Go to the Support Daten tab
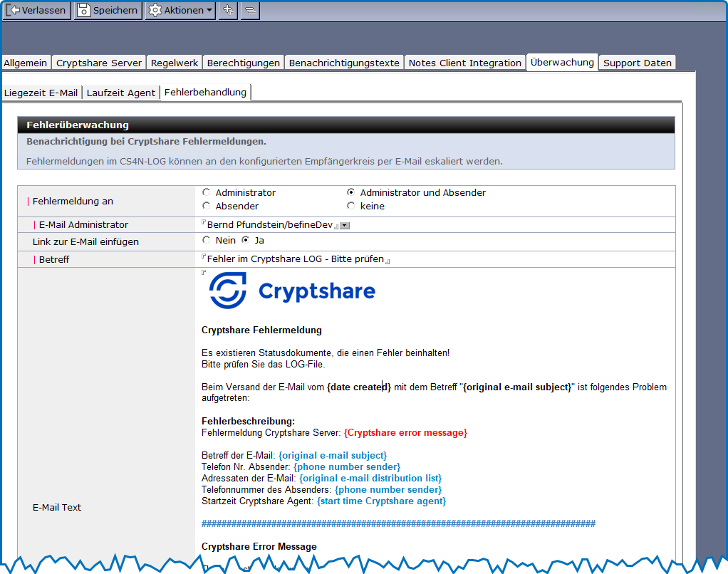 click(637, 63)
